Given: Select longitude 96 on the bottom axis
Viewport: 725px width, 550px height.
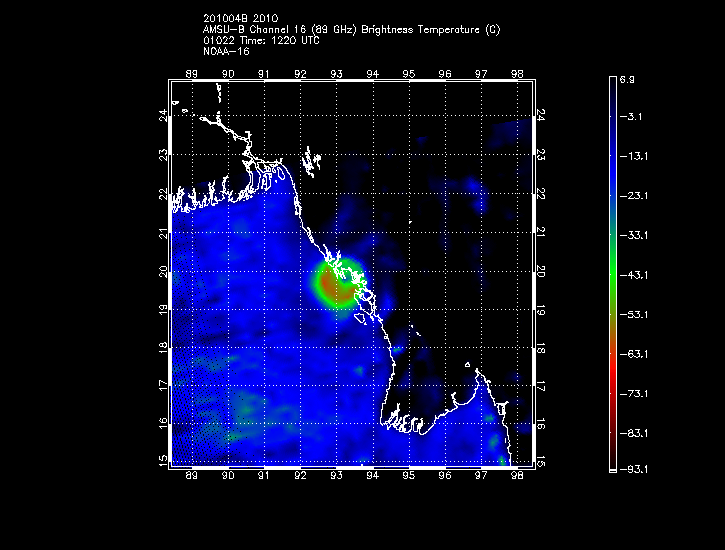Looking at the screenshot, I should [445, 475].
